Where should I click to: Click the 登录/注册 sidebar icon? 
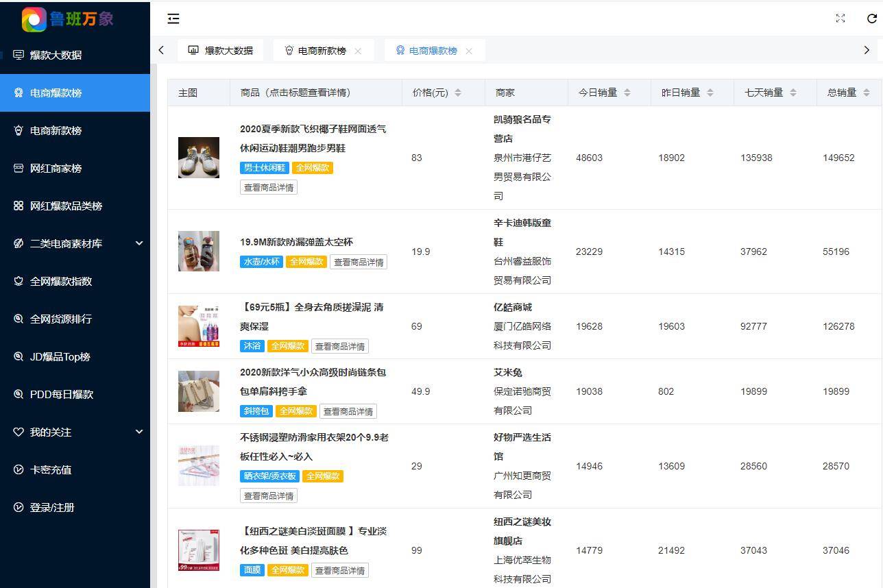(x=19, y=507)
